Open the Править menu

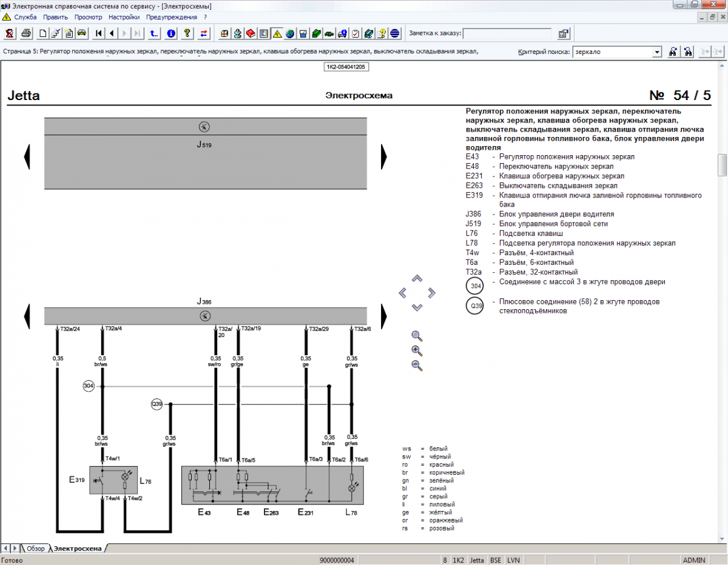pyautogui.click(x=55, y=17)
